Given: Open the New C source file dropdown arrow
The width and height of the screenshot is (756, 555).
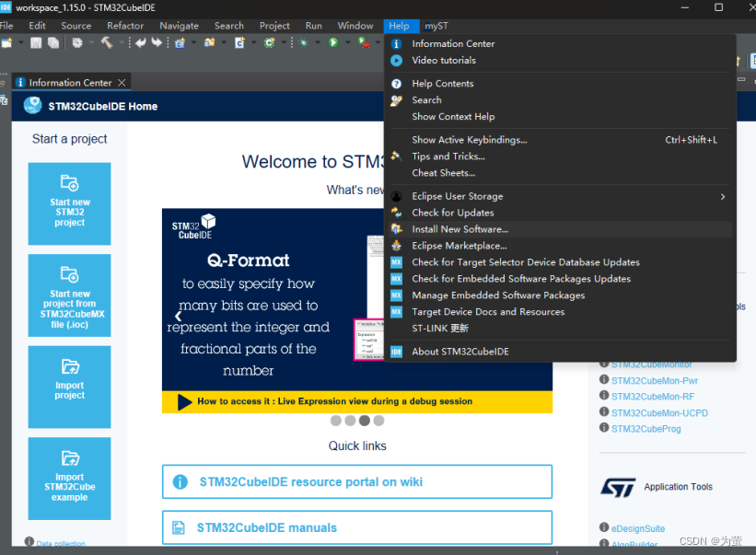Looking at the screenshot, I should pos(253,43).
